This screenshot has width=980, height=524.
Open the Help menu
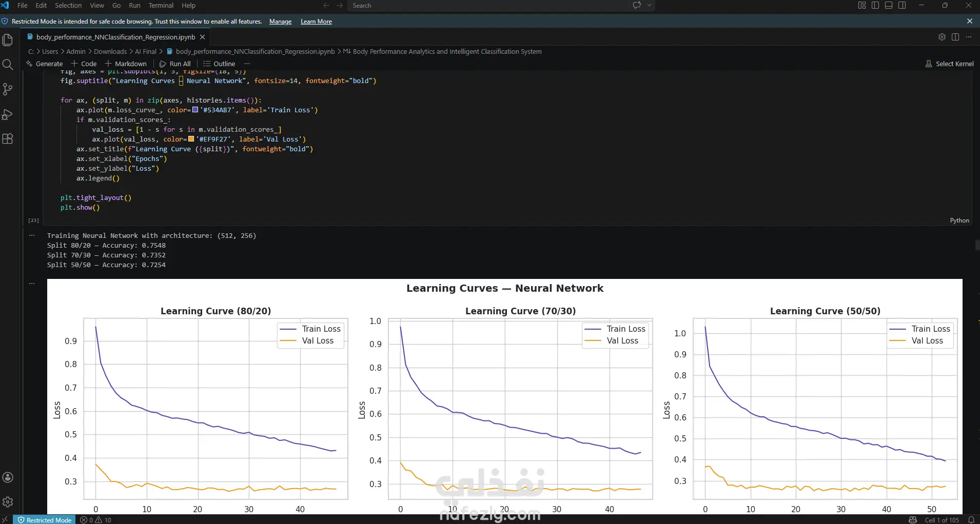[x=188, y=6]
